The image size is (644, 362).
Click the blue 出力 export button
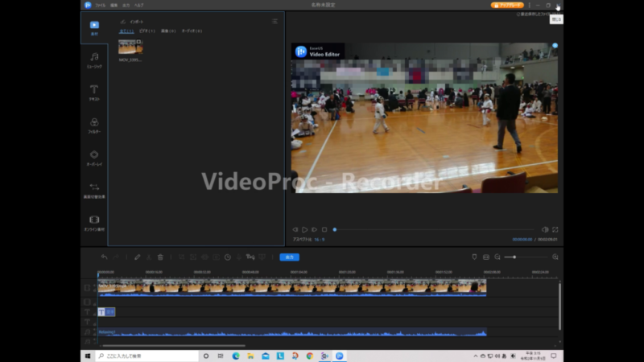click(x=290, y=257)
